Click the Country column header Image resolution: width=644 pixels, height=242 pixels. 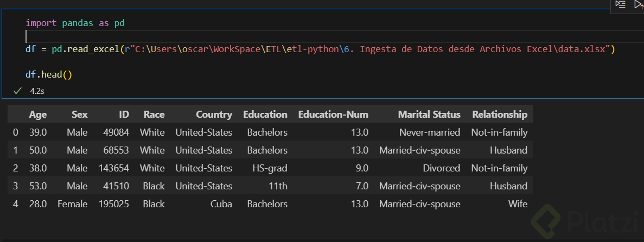[214, 114]
